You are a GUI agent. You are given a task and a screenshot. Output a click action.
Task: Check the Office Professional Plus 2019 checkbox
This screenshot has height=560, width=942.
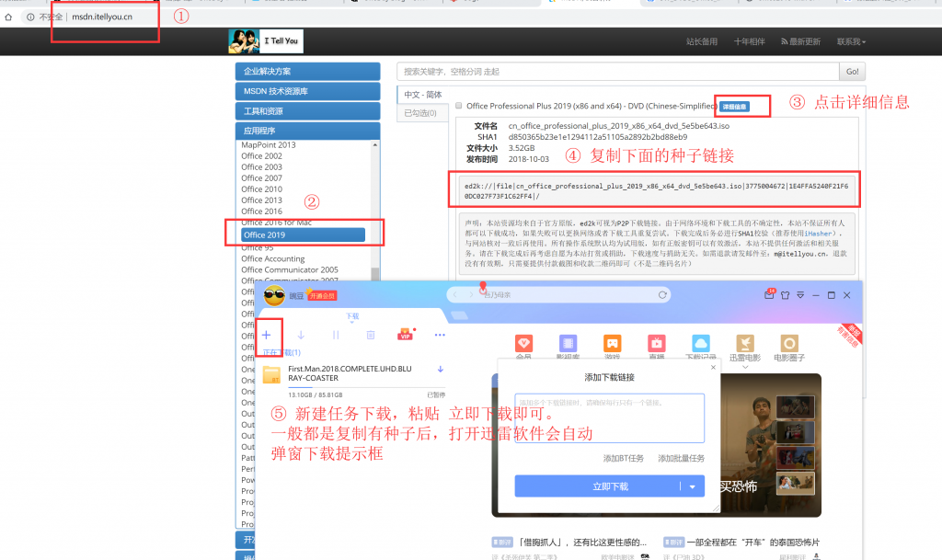pyautogui.click(x=459, y=106)
